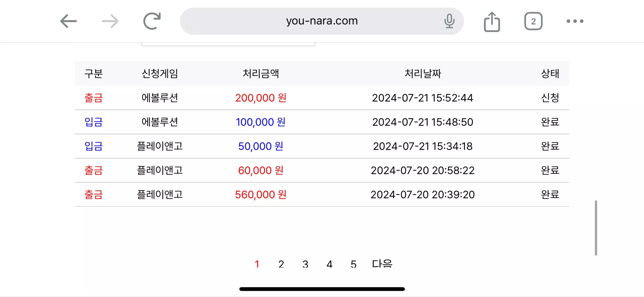
Task: Click the 신청 status in first row
Action: pyautogui.click(x=550, y=98)
